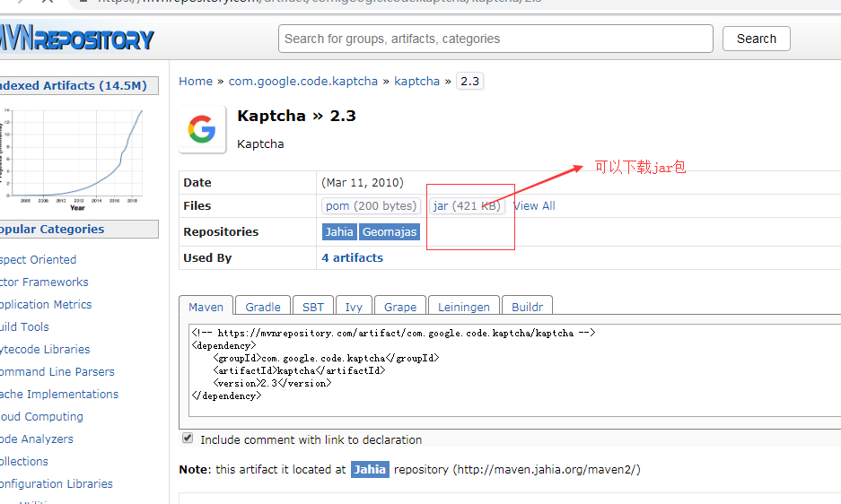Screen dimensions: 841x504
Task: Click the Search button
Action: coord(757,39)
